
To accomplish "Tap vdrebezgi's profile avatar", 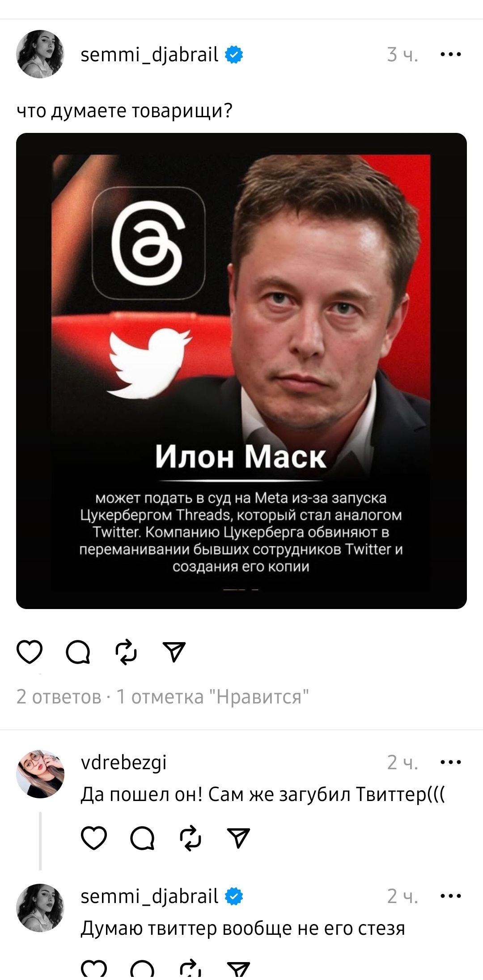I will pyautogui.click(x=40, y=774).
